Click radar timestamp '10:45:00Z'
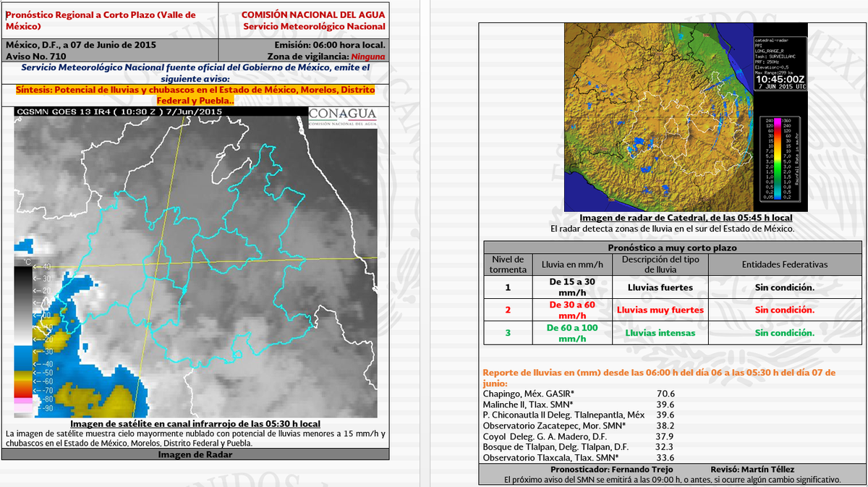This screenshot has height=487, width=868. 779,79
